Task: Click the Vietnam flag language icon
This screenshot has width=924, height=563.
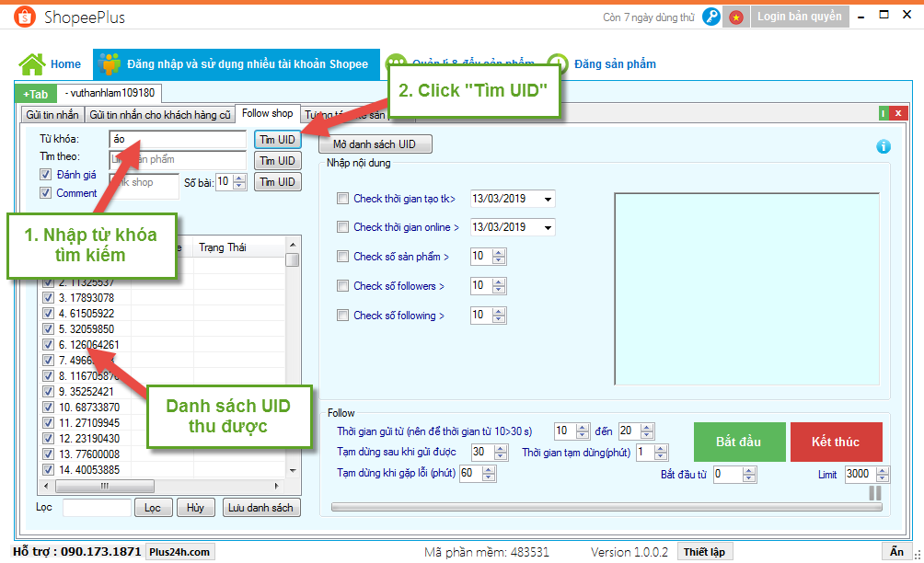Action: click(736, 17)
